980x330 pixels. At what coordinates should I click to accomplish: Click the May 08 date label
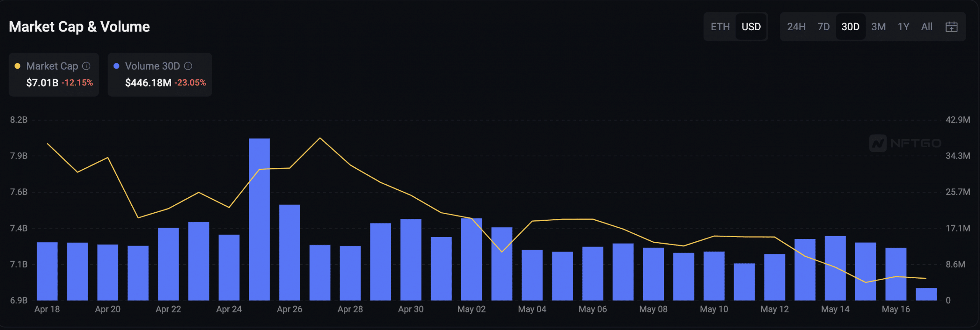click(653, 309)
